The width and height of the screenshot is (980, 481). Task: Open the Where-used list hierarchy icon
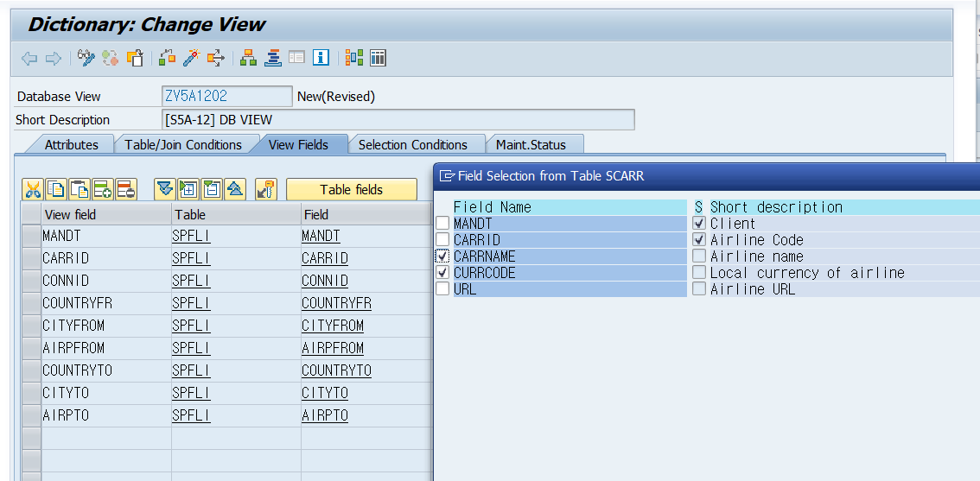[248, 59]
